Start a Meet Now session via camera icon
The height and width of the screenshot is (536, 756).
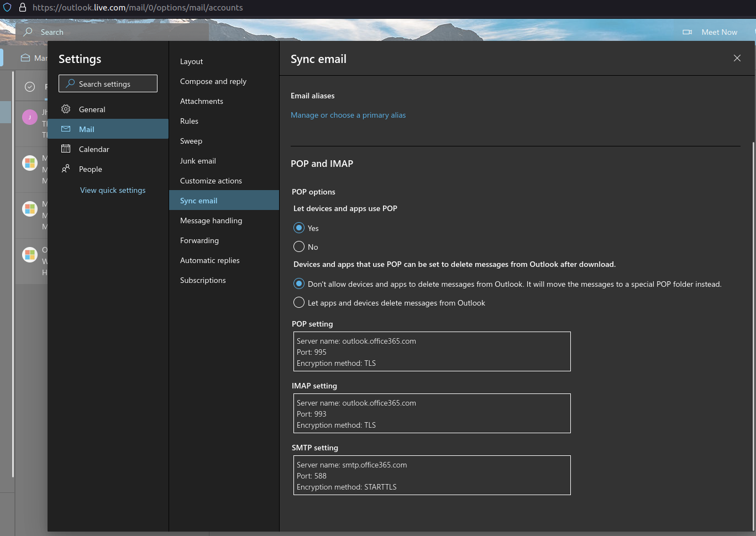coord(687,32)
